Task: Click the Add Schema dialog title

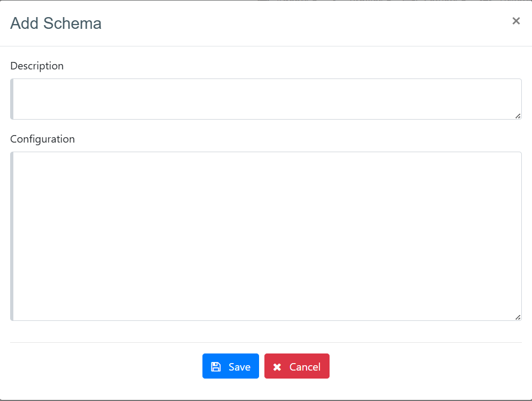Action: click(x=56, y=23)
